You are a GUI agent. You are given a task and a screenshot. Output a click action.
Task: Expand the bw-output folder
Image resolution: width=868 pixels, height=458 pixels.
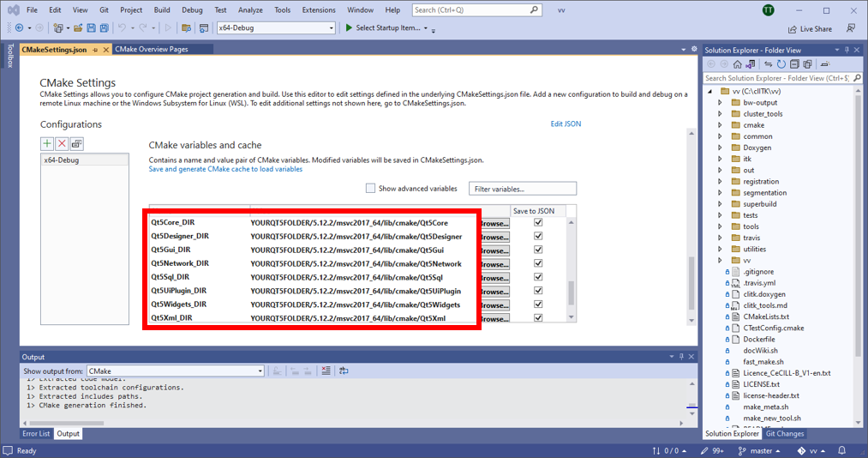[x=720, y=102]
